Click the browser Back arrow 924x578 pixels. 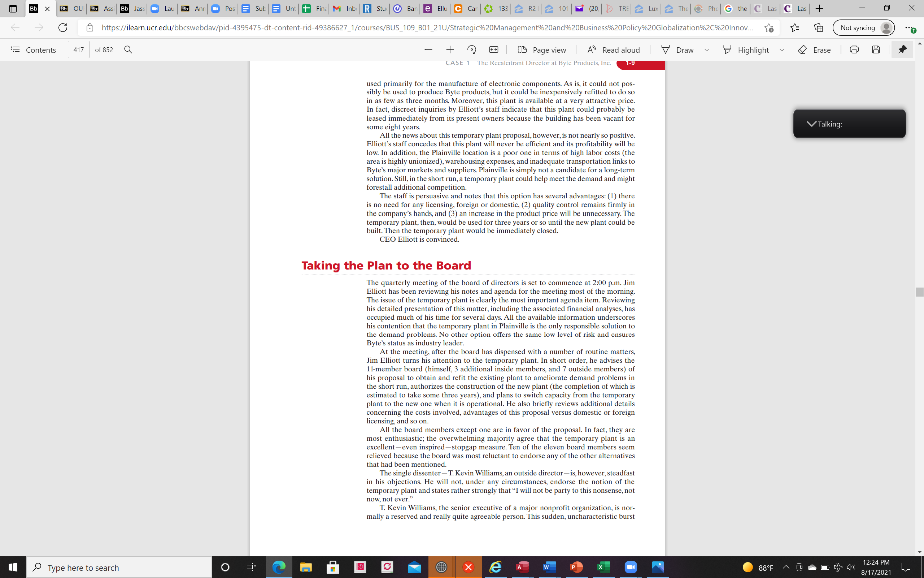click(15, 27)
